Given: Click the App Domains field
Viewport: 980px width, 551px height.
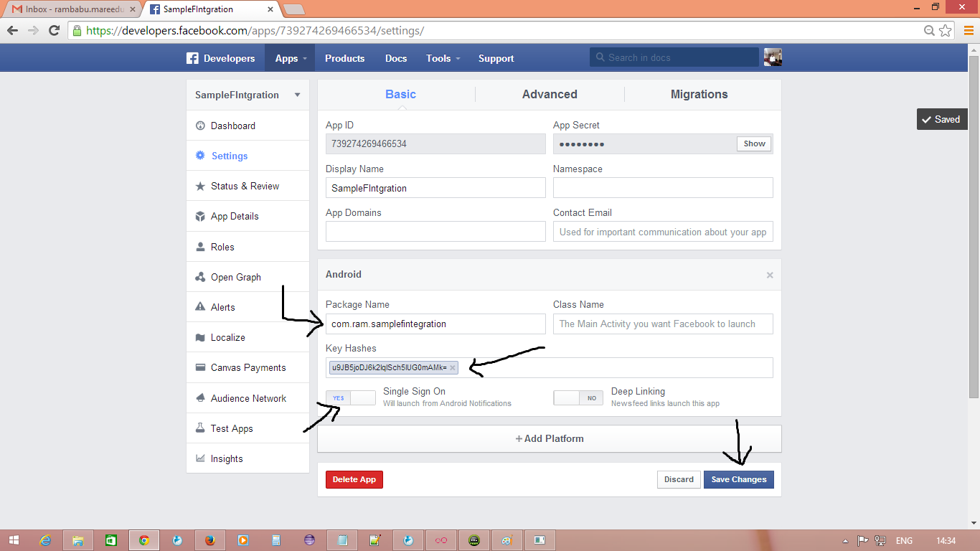Looking at the screenshot, I should coord(435,232).
